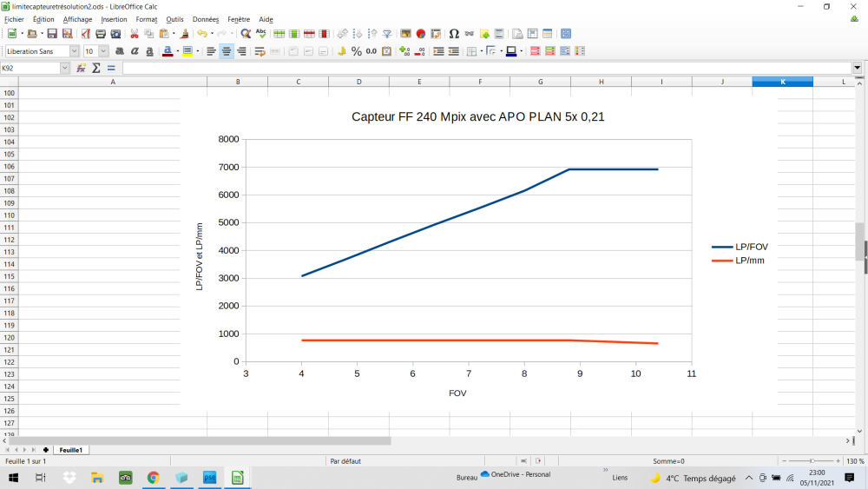
Task: Run the spelling check
Action: pos(260,34)
